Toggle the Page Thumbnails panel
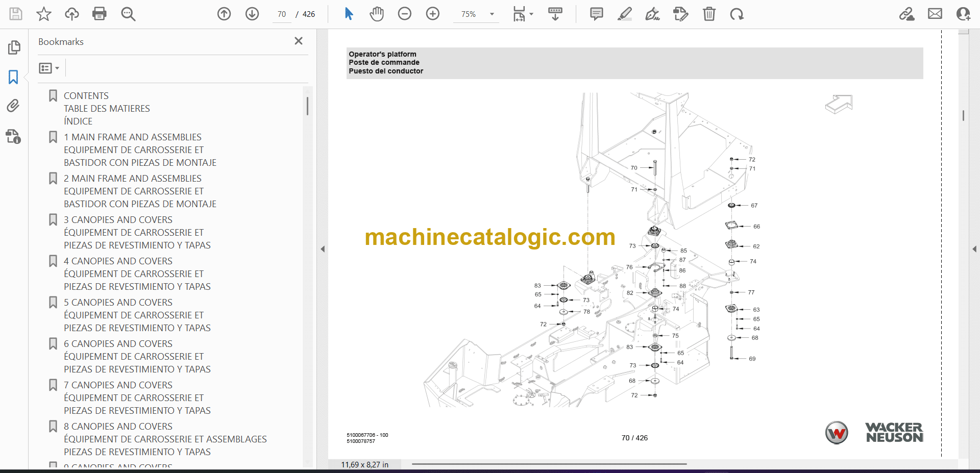Viewport: 980px width, 473px height. pos(14,47)
